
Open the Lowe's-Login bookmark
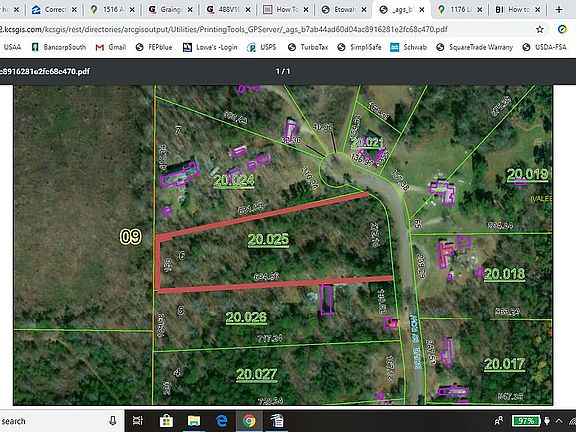click(210, 47)
